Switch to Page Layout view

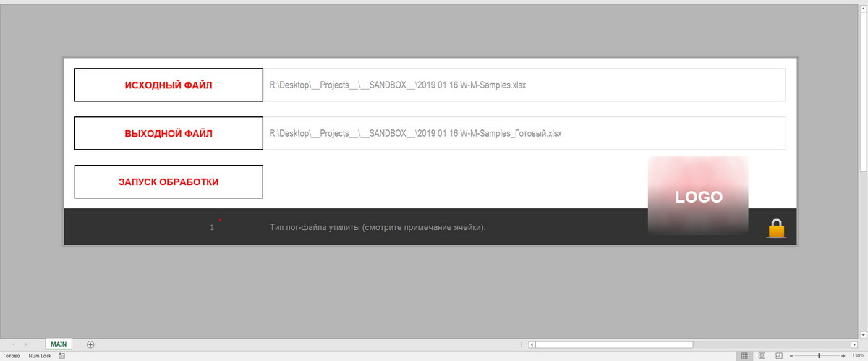click(761, 356)
